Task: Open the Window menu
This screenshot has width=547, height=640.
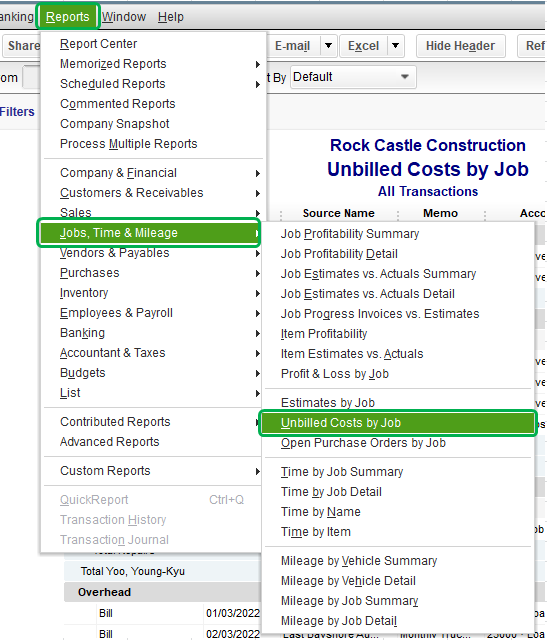Action: click(124, 17)
